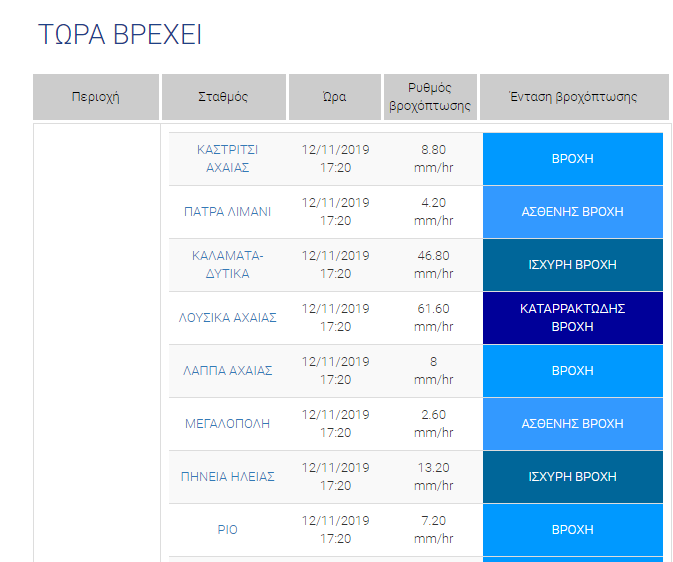The width and height of the screenshot is (673, 562).
Task: Open the ΛΟΥΣΙΚΑ ΑΧΑΙΑΣ station link
Action: tap(227, 318)
